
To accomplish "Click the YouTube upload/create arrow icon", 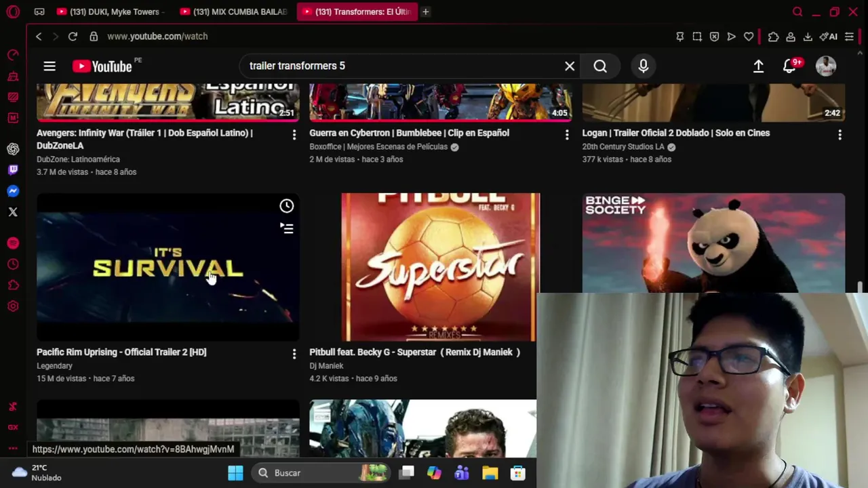I will tap(758, 66).
